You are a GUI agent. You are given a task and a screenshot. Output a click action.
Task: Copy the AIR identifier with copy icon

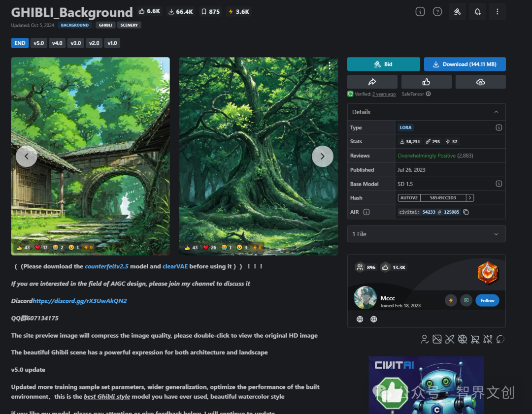pos(466,212)
